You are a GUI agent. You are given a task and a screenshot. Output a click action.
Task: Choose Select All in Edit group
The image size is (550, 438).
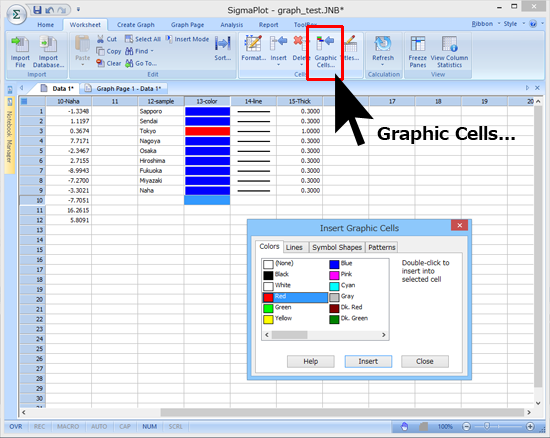point(143,39)
